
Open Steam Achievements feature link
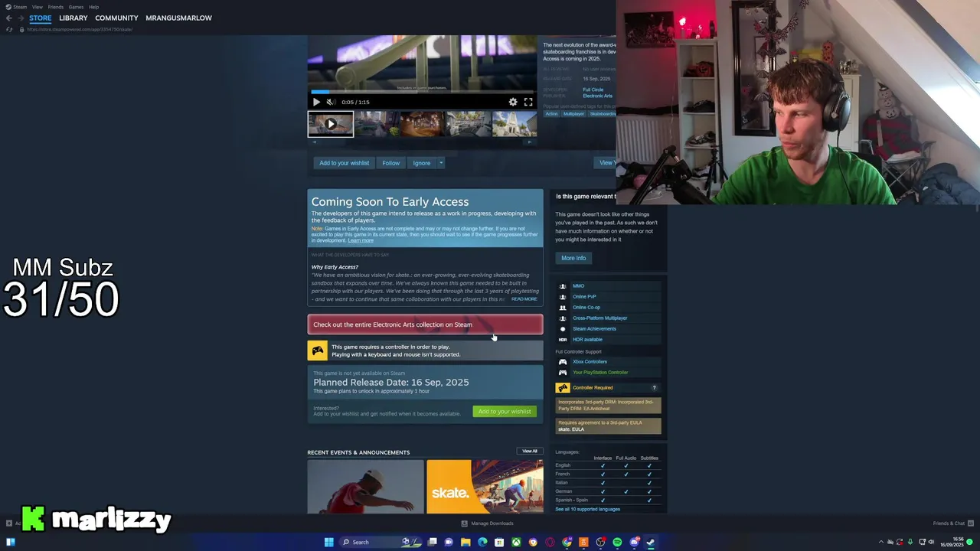[x=594, y=329]
